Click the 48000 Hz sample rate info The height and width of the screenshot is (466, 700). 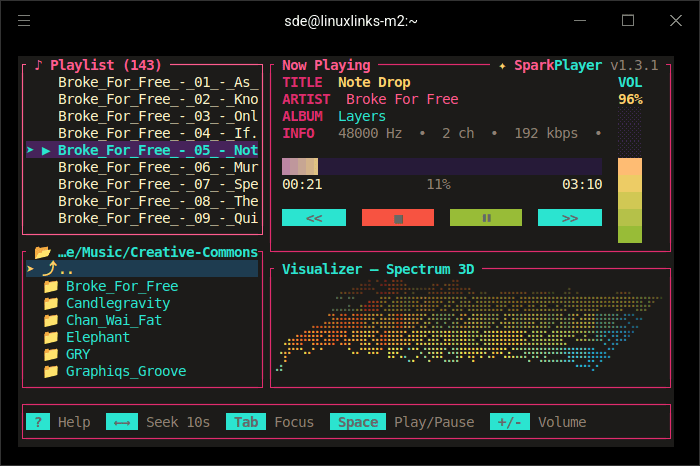pyautogui.click(x=370, y=133)
